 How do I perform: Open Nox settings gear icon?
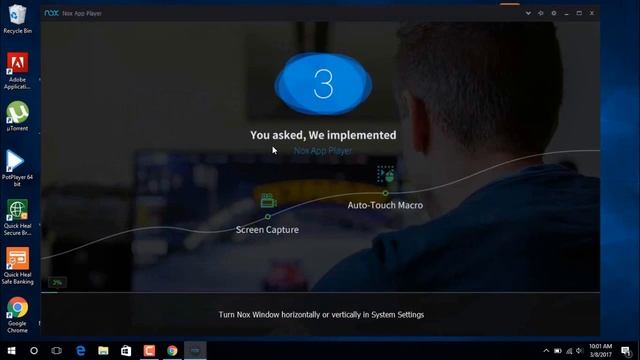pyautogui.click(x=553, y=13)
